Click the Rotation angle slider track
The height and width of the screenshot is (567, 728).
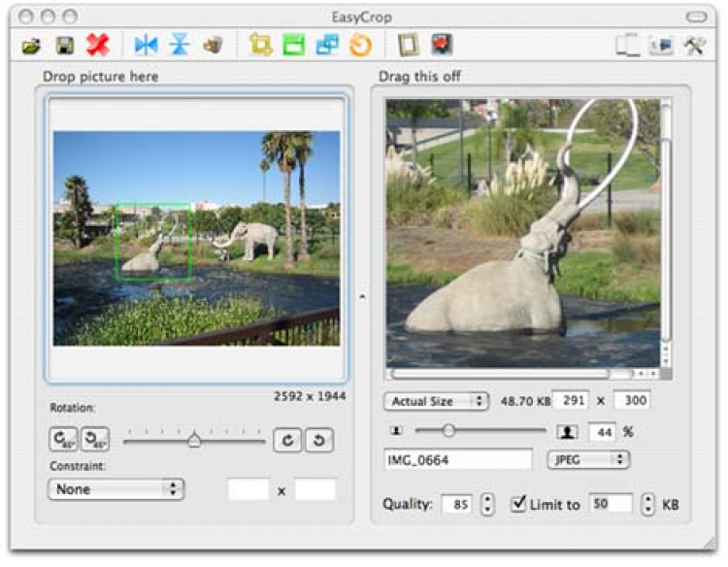pyautogui.click(x=194, y=439)
